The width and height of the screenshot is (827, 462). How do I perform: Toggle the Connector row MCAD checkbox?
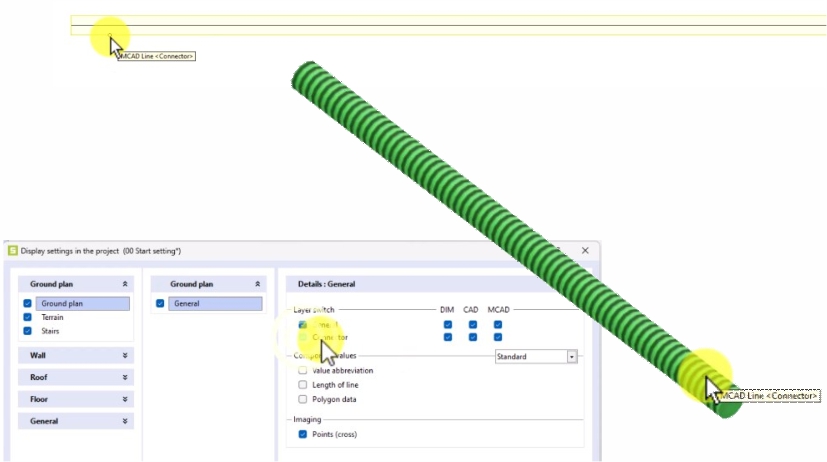tap(497, 337)
